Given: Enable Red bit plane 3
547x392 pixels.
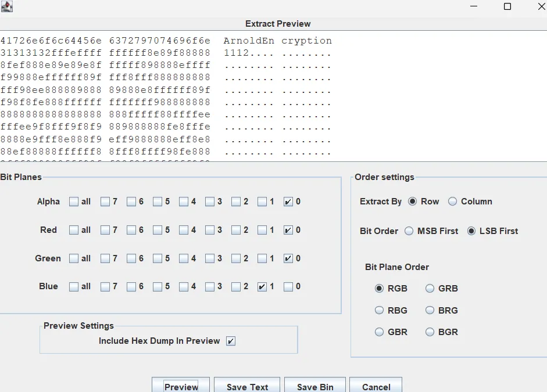Looking at the screenshot, I should 210,230.
